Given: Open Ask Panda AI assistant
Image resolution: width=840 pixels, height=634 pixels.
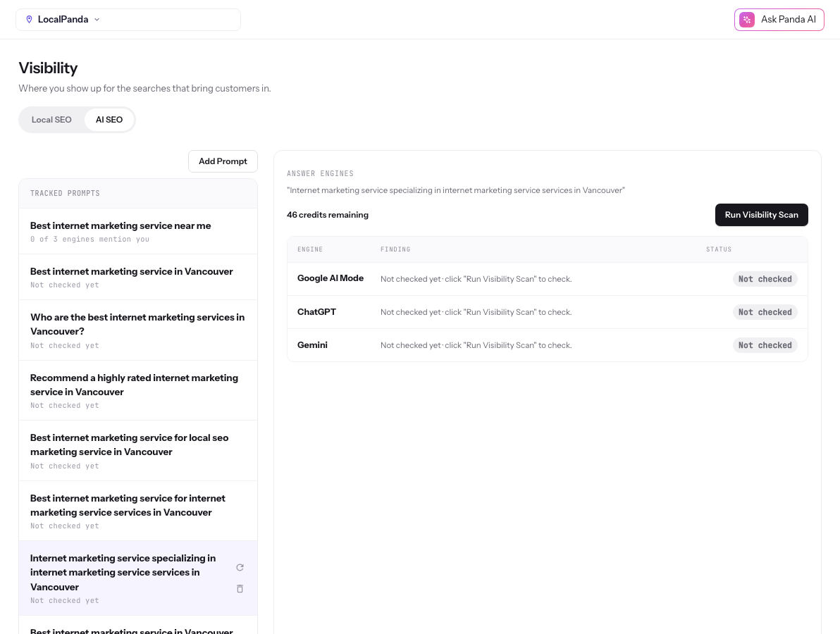Looking at the screenshot, I should click(x=779, y=20).
